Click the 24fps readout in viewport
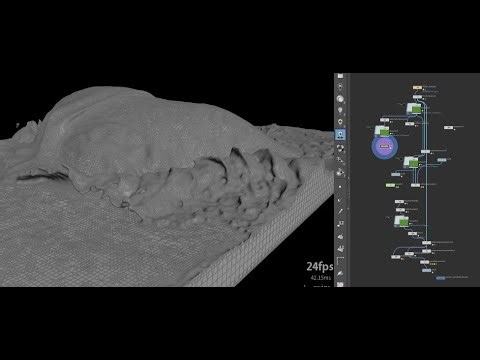This screenshot has width=480, height=360. [x=320, y=266]
